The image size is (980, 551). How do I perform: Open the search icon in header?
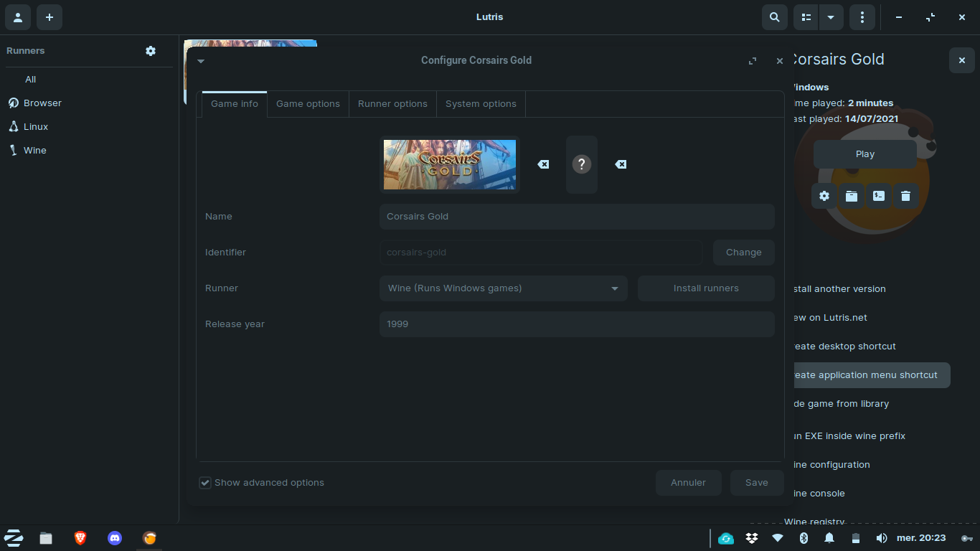point(774,17)
